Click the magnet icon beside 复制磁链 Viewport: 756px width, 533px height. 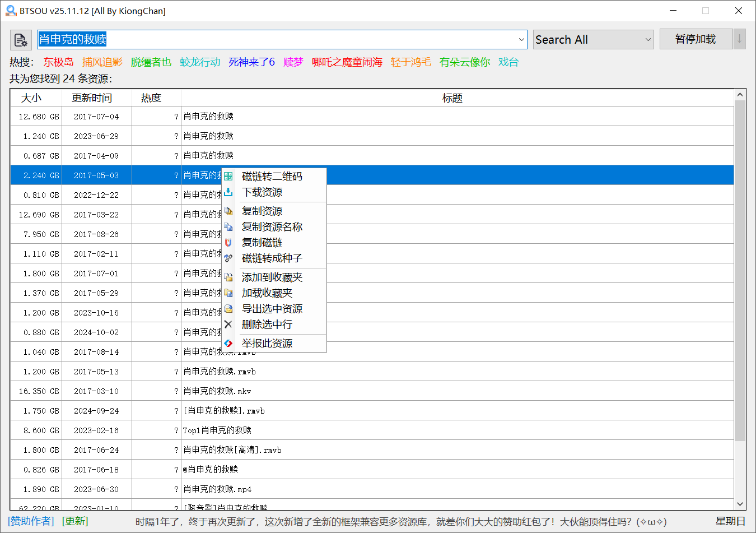point(228,242)
